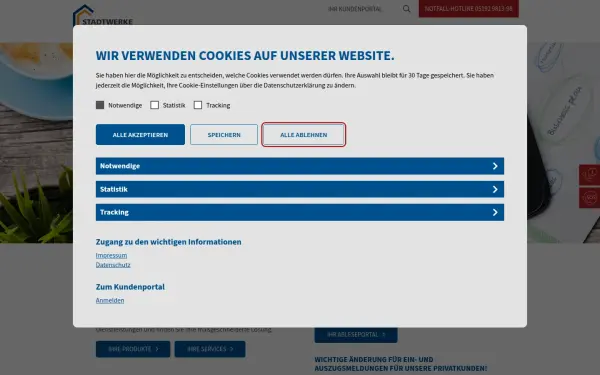Open the Stadtwerke logo homepage link
Screen dimensions: 600x375
coord(103,15)
